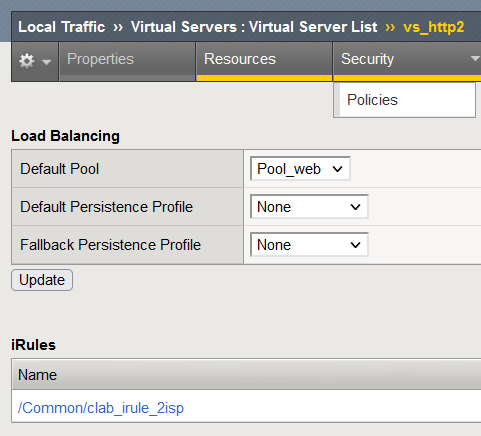Choose Policies from the Security menu
This screenshot has height=436, width=481.
coord(372,100)
